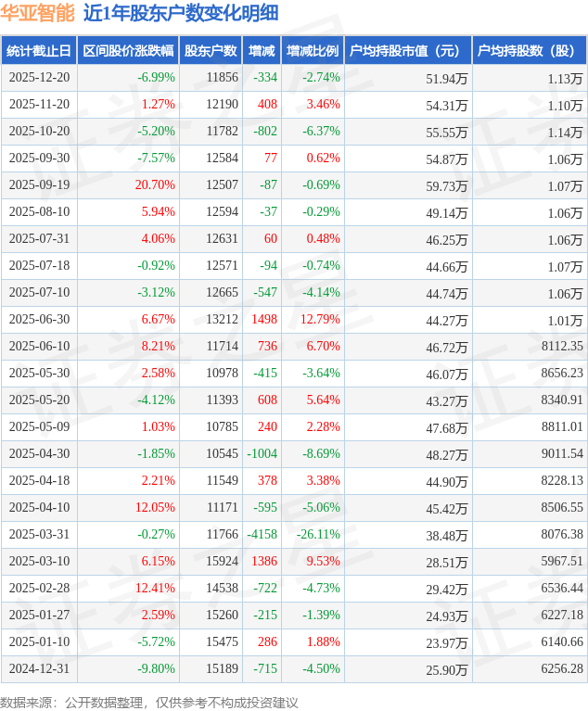Image resolution: width=588 pixels, height=711 pixels.
Task: Click the 20.70% price change cell
Action: click(x=155, y=185)
